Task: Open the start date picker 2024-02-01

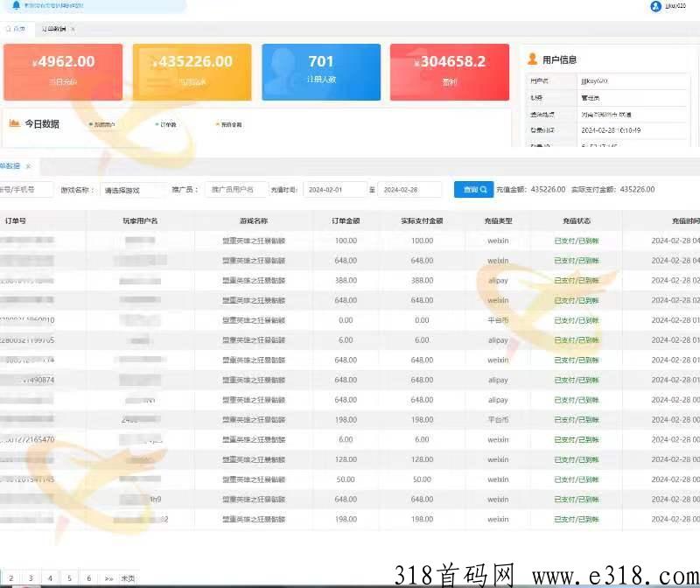Action: pyautogui.click(x=334, y=190)
